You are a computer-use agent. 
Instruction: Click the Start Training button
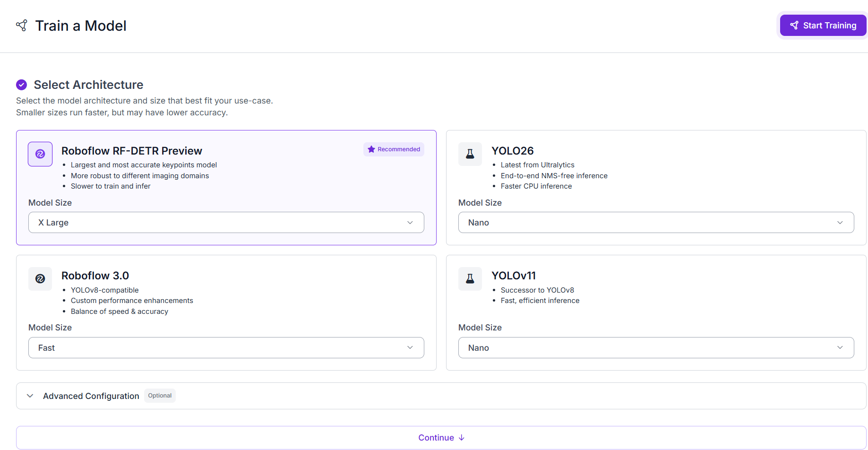pos(823,26)
